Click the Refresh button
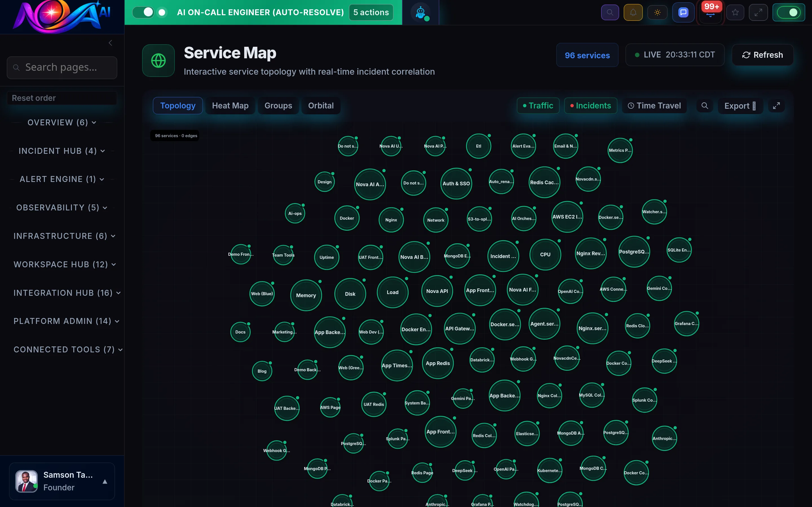This screenshot has width=812, height=507. (762, 55)
